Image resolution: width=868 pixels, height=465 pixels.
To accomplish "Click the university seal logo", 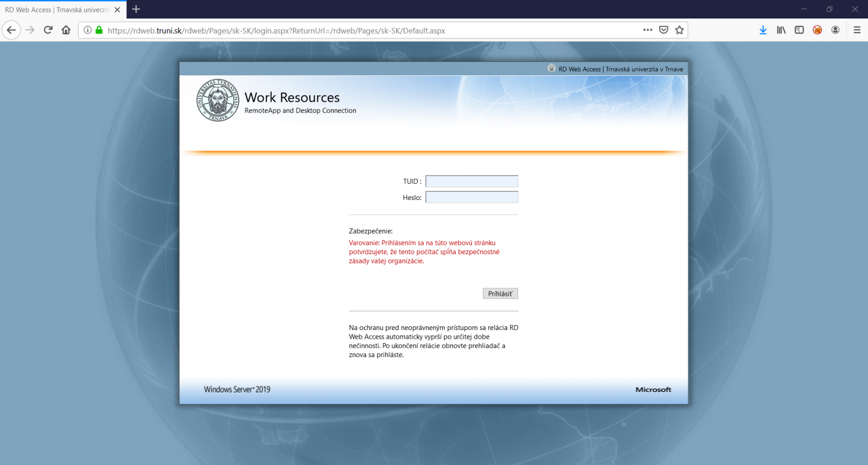I will pyautogui.click(x=218, y=100).
